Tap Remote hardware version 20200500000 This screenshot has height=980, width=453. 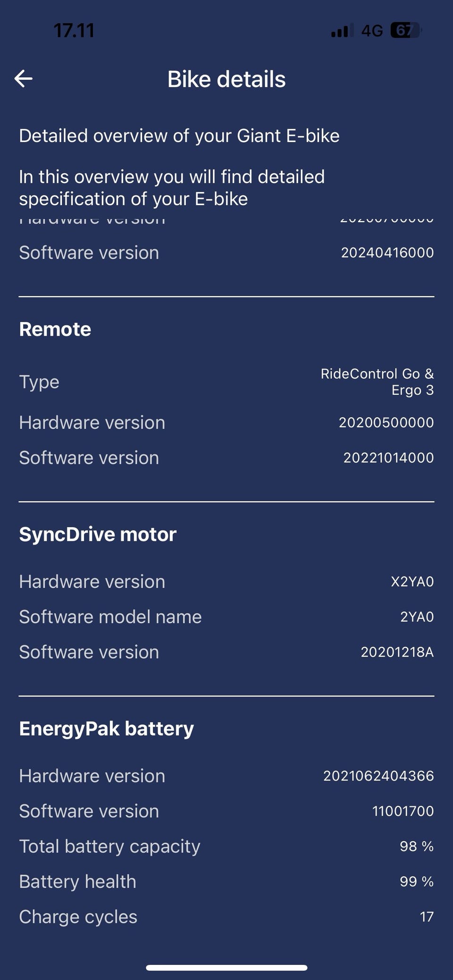[386, 423]
